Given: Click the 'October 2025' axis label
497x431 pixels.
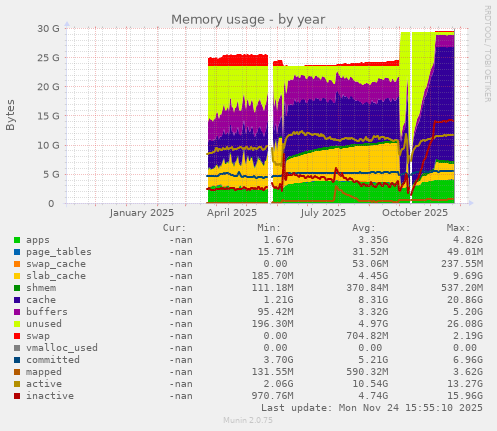Looking at the screenshot, I should [x=415, y=213].
